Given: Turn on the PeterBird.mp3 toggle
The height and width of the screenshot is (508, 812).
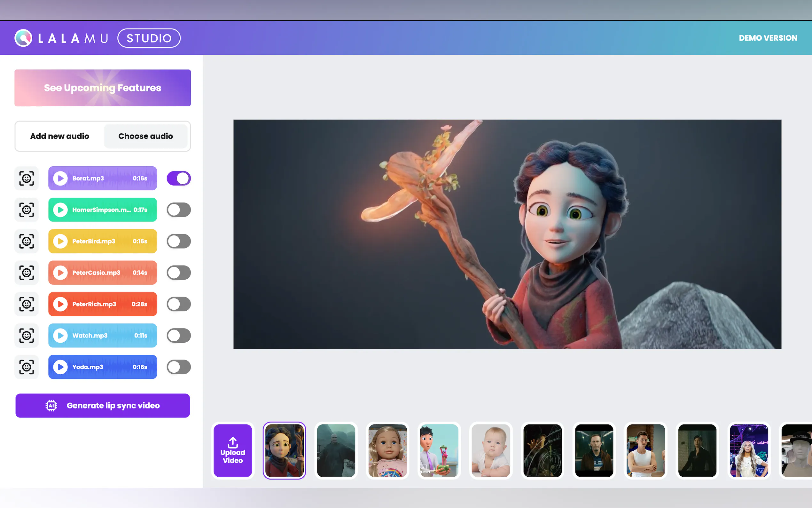Looking at the screenshot, I should coord(179,241).
